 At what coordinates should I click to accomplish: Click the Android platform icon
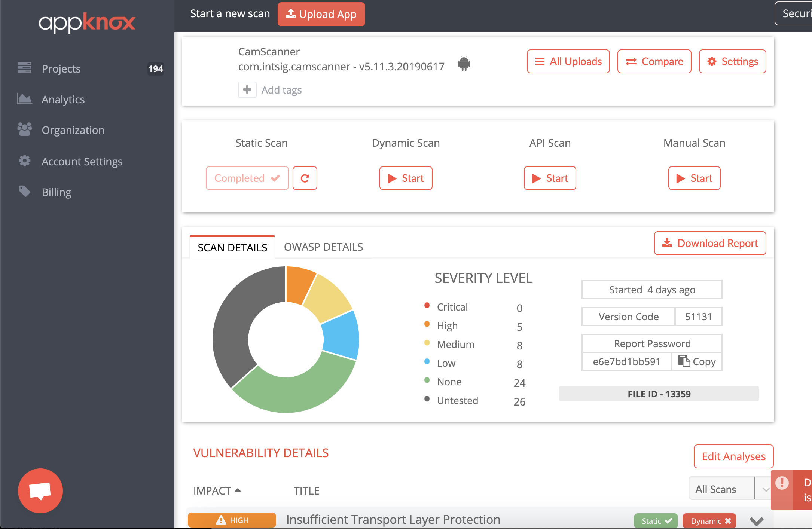click(464, 64)
